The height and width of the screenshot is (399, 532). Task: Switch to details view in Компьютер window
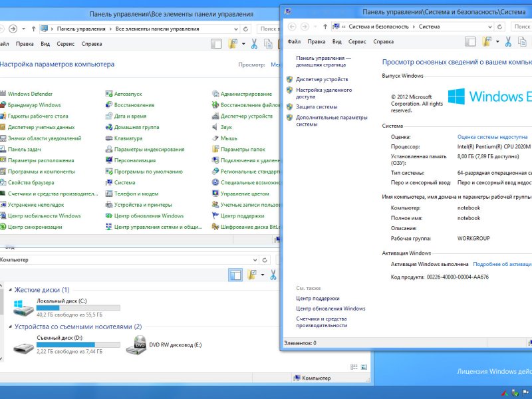click(x=354, y=367)
